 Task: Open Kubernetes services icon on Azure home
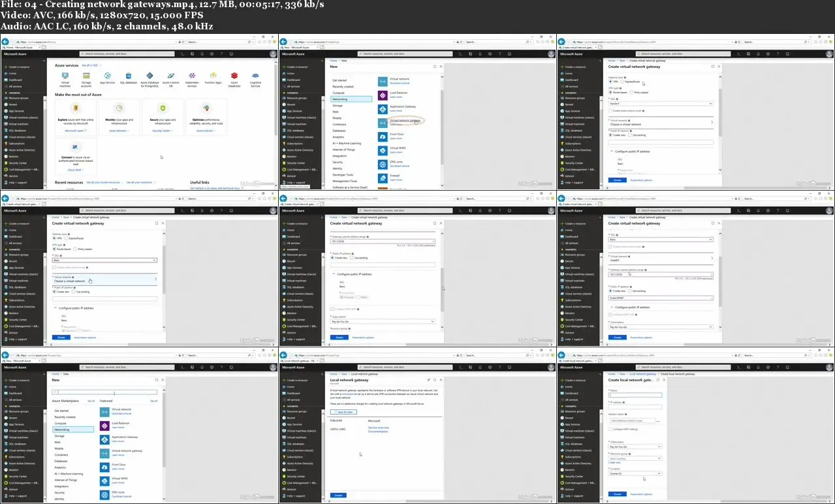pyautogui.click(x=192, y=76)
